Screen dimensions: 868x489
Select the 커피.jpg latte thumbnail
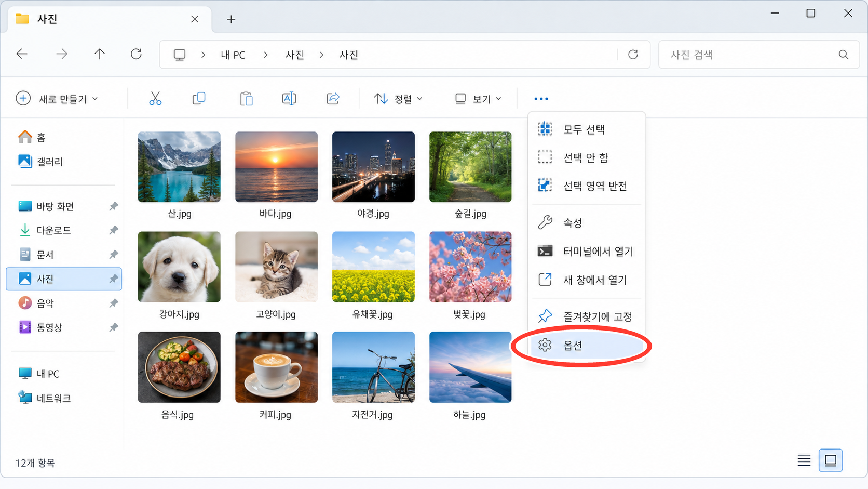276,367
